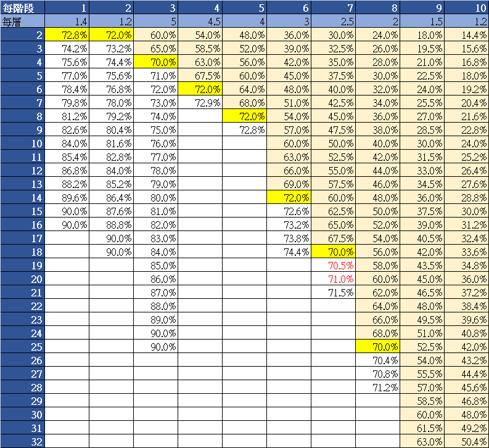This screenshot has height=448, width=489.
Task: Select the 72.9% cell
Action: click(200, 103)
